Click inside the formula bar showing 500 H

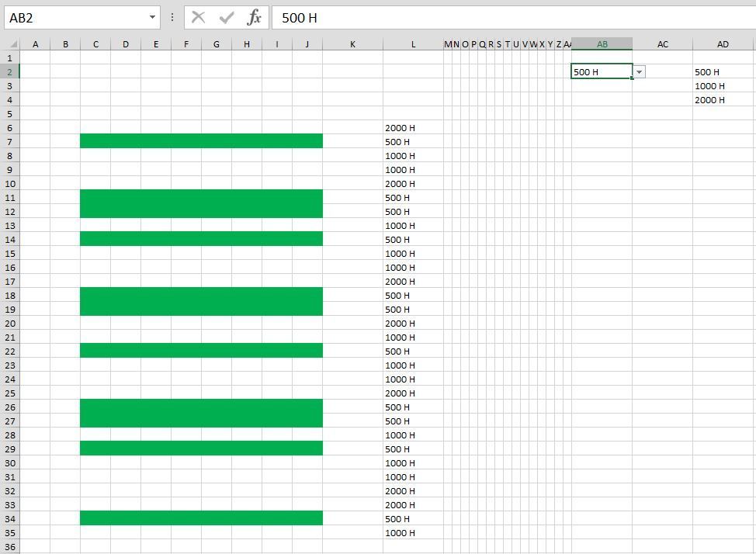[514, 18]
